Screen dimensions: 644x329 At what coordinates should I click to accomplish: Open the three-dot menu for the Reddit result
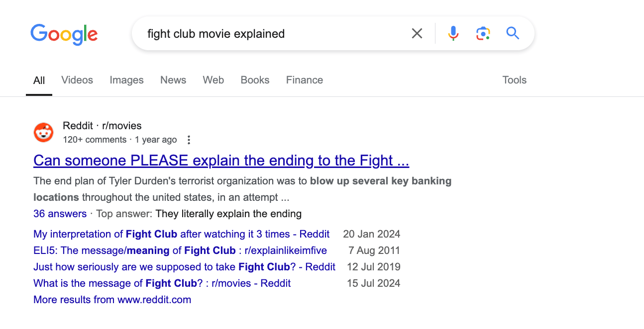pos(189,140)
